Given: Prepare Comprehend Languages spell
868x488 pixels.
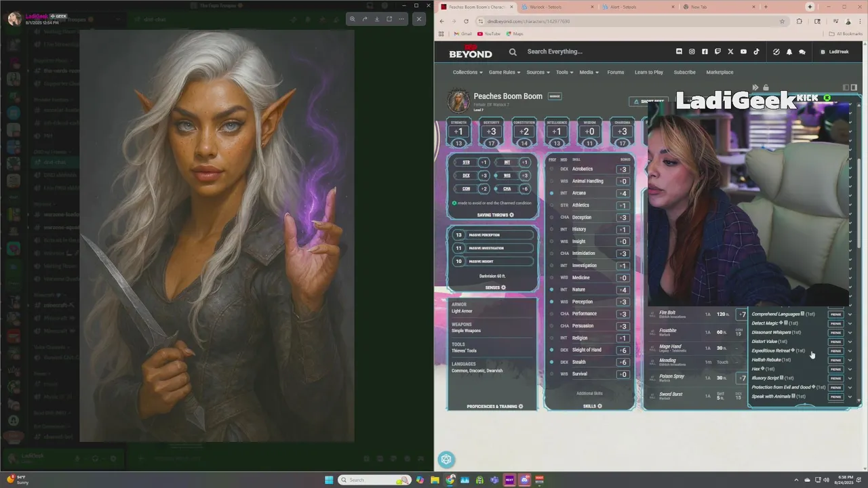Looking at the screenshot, I should click(x=836, y=314).
